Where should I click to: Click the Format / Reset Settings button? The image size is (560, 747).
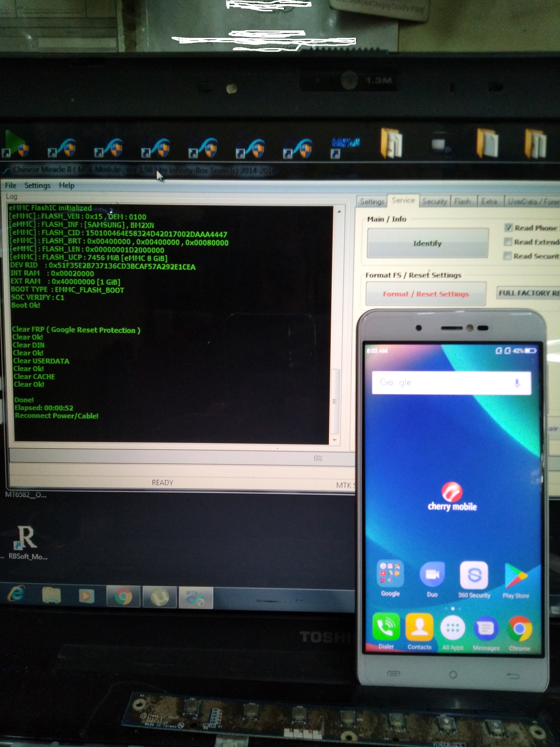tap(426, 294)
